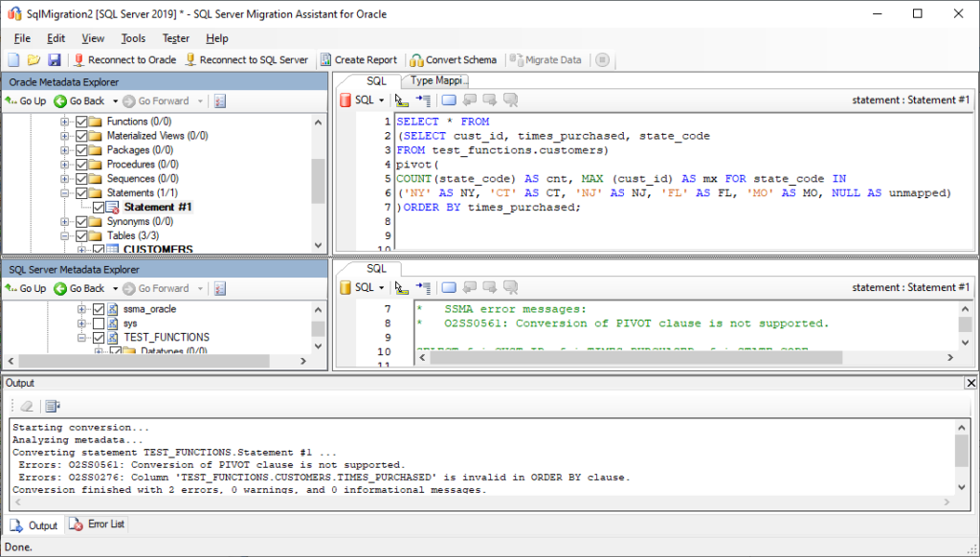
Task: Click the eraser clear icon in Output panel
Action: click(26, 407)
